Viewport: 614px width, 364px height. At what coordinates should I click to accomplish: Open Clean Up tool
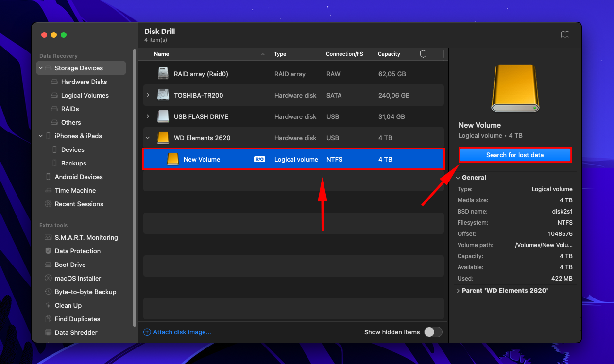[68, 305]
